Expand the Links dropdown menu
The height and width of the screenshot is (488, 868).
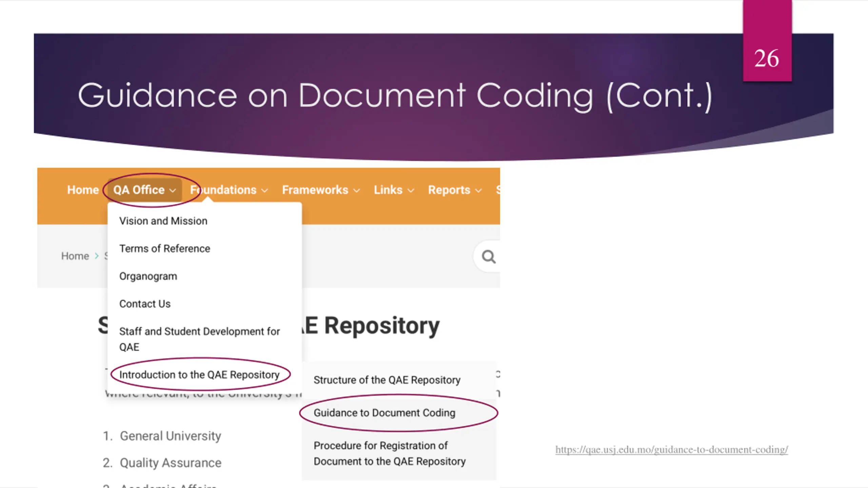pyautogui.click(x=394, y=190)
